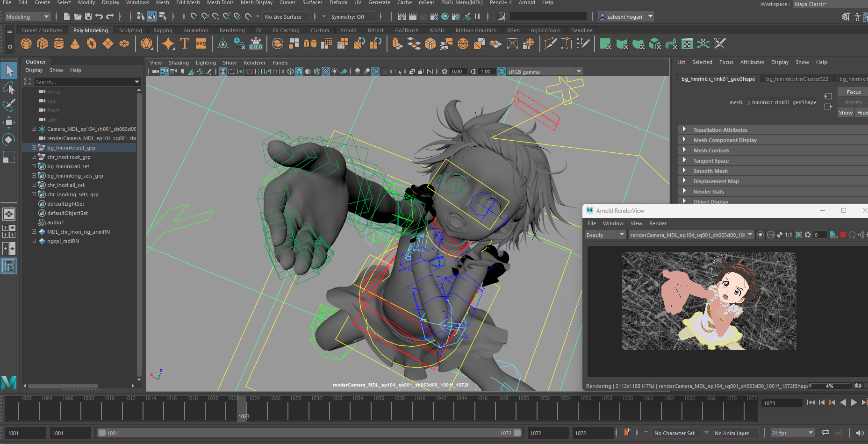Screen dimensions: 868x444
Task: Open the Shading menu in viewport panel
Action: (x=179, y=63)
